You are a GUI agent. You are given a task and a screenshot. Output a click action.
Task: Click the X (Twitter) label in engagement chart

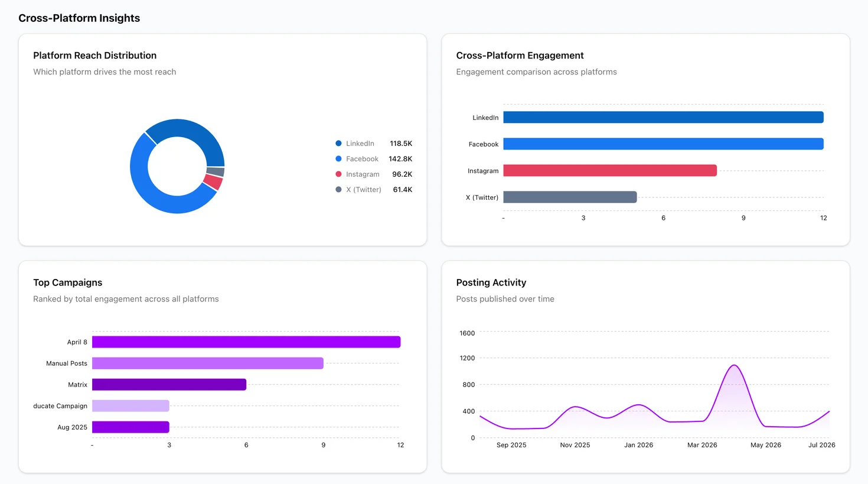[x=482, y=197]
